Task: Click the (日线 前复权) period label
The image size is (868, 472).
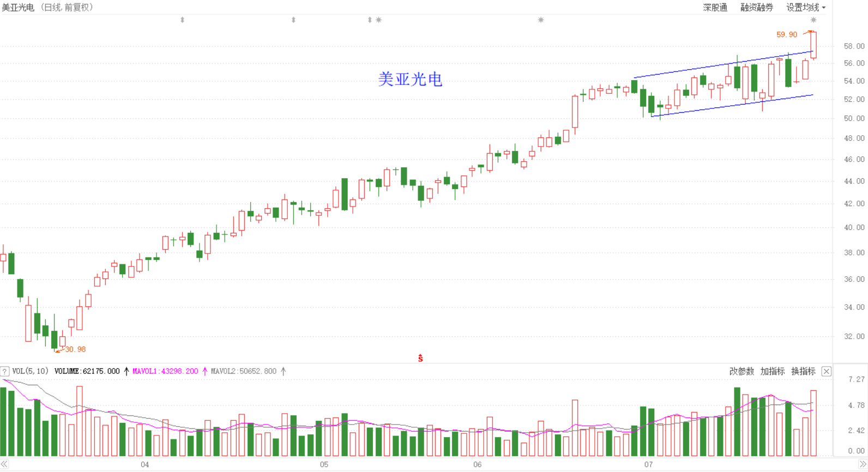Action: (67, 7)
